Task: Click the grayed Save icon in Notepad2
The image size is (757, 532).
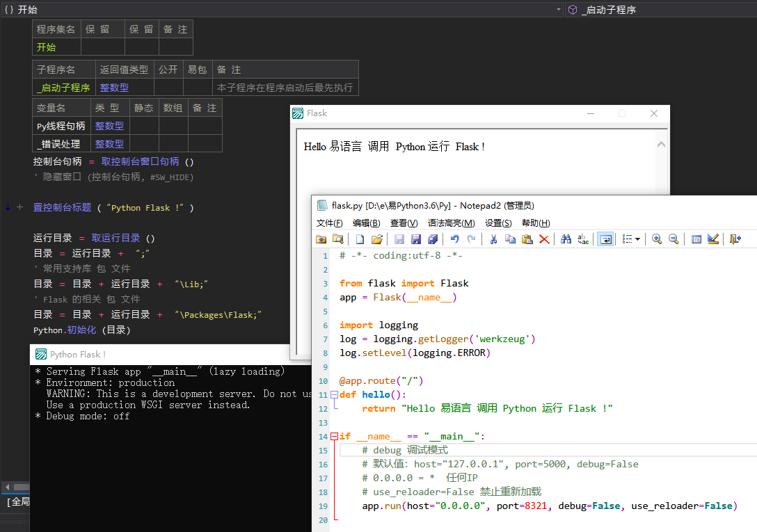Action: 399,239
